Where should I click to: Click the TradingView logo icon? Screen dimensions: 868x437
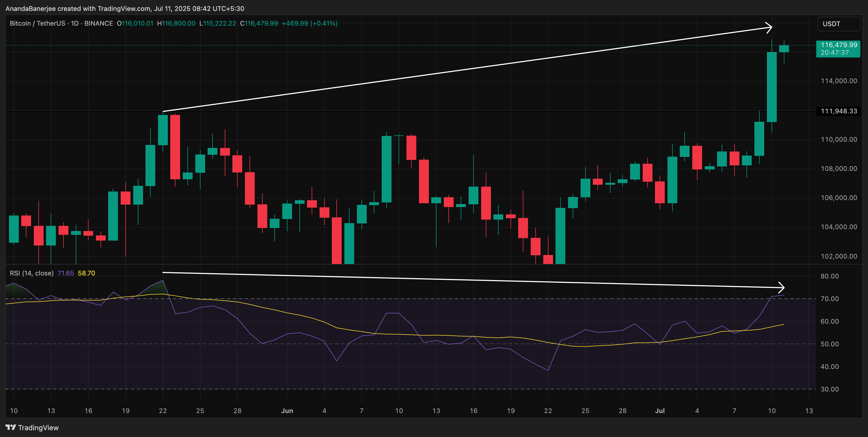click(11, 427)
